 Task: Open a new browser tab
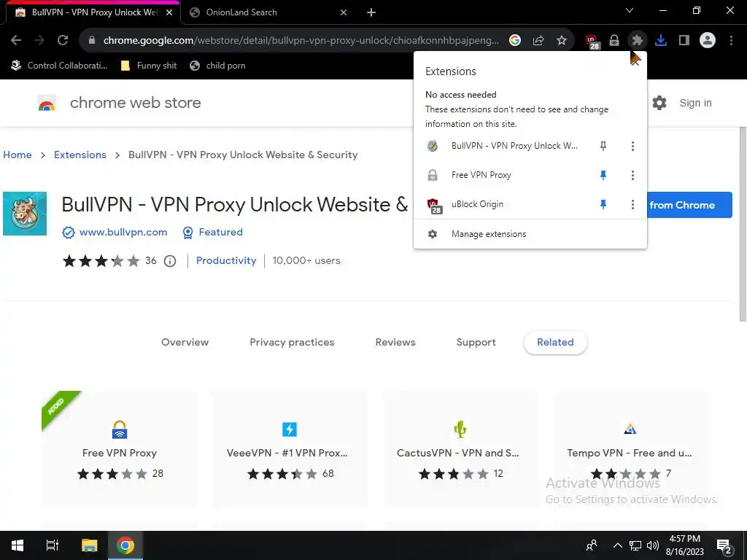pyautogui.click(x=371, y=12)
